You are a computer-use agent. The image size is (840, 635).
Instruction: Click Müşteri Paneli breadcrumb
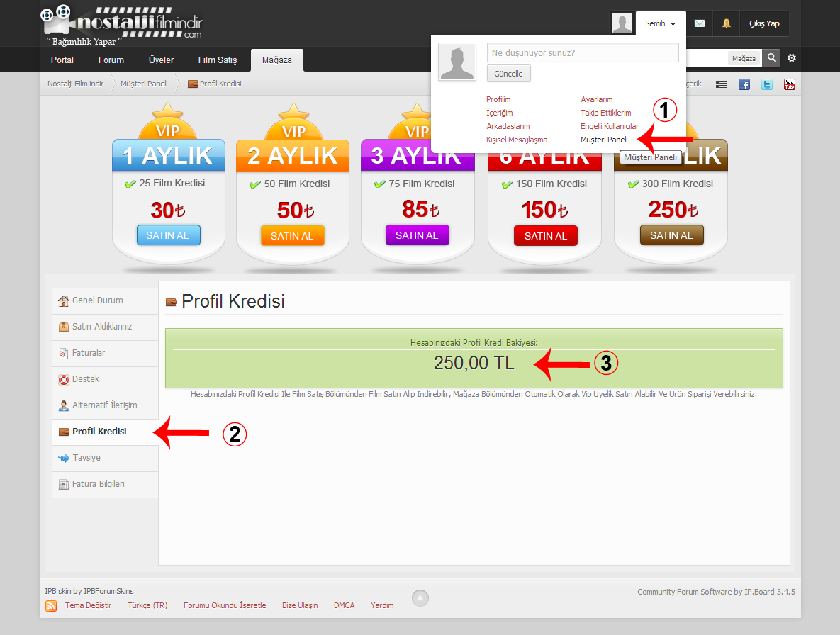(x=144, y=84)
